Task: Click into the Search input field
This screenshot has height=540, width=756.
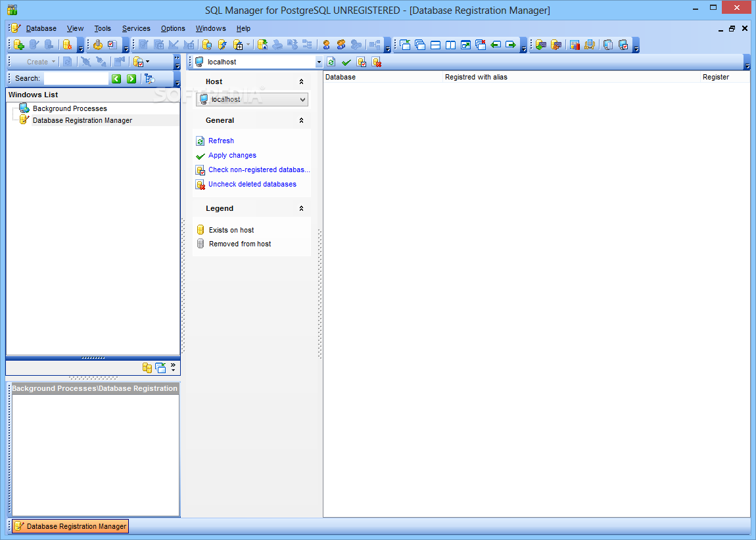Action: click(76, 79)
